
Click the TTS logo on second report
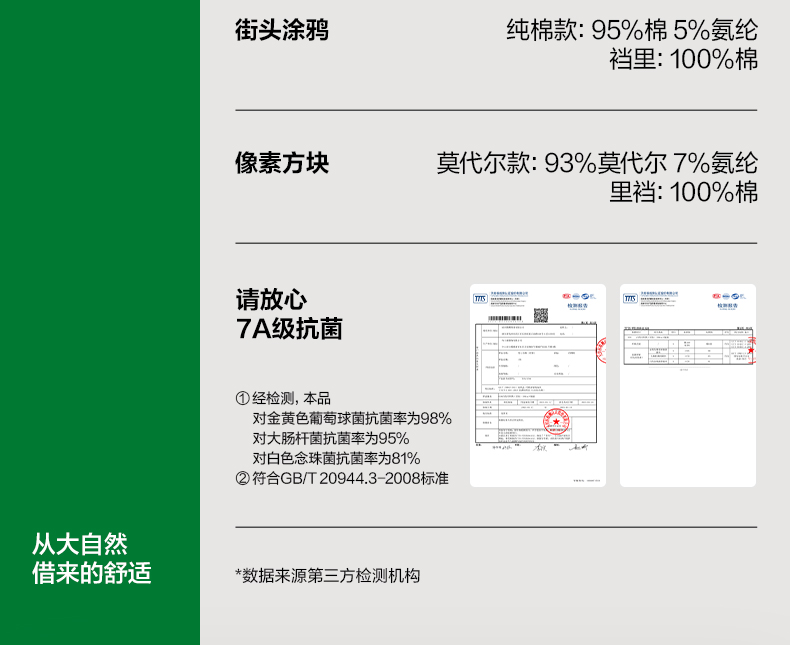(x=630, y=297)
